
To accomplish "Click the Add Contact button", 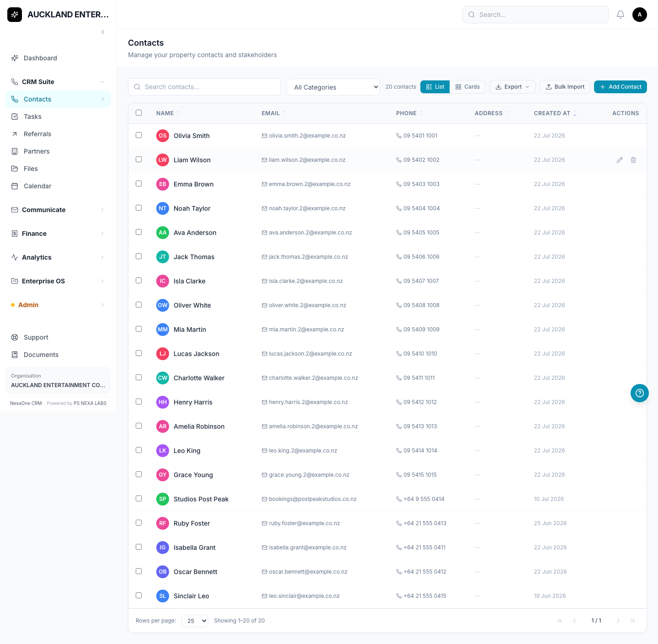I will click(621, 87).
